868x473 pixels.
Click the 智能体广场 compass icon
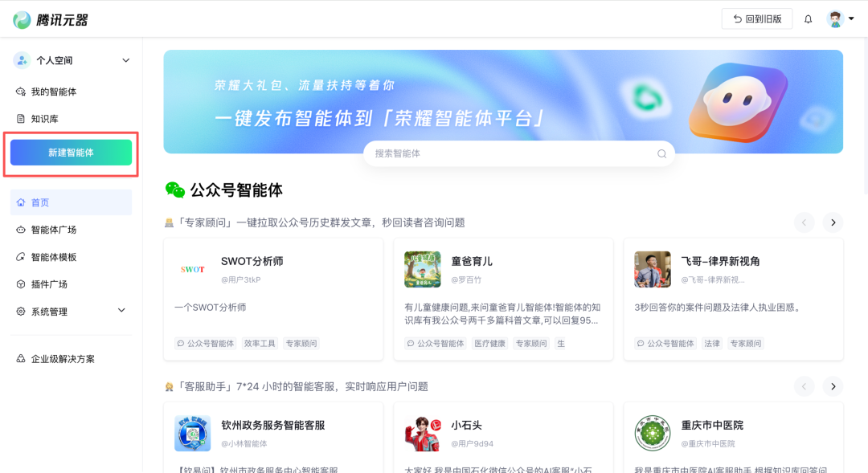tap(19, 229)
